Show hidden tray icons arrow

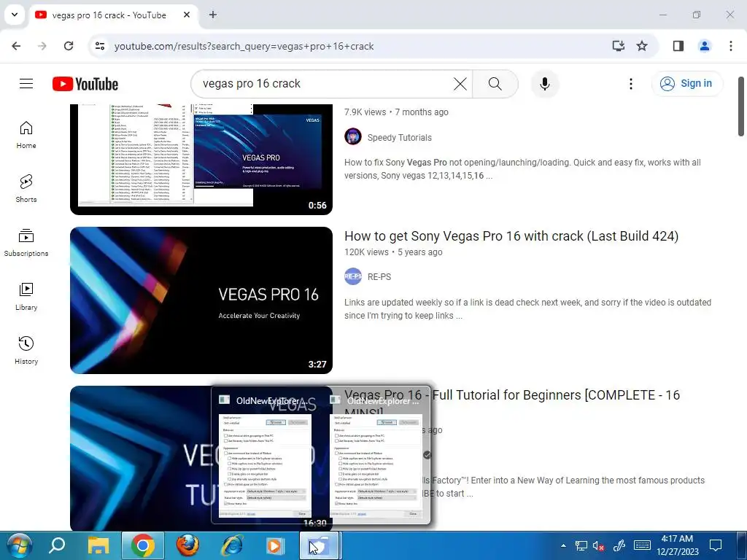tap(563, 545)
